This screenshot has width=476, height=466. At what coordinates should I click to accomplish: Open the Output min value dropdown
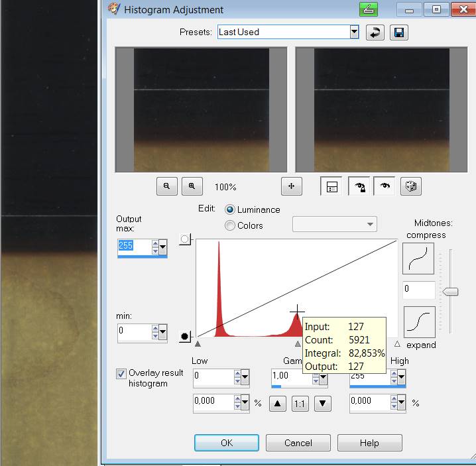(x=163, y=333)
